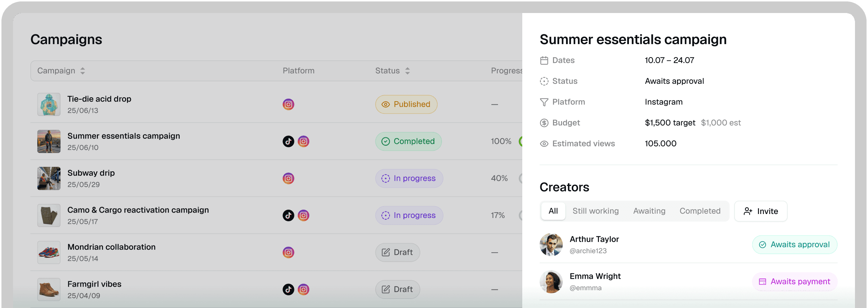The width and height of the screenshot is (868, 308).
Task: Click Awaits approval badge for Arthur Taylor
Action: point(794,245)
